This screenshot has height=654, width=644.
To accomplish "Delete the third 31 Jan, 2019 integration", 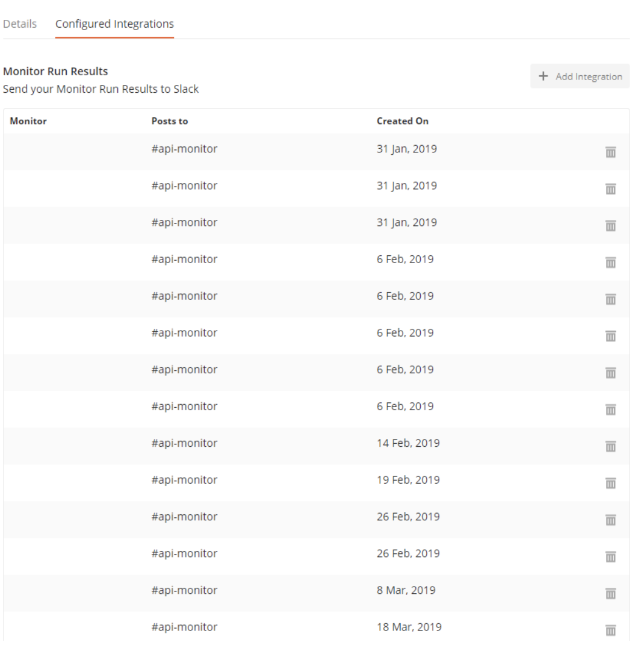I will point(610,226).
